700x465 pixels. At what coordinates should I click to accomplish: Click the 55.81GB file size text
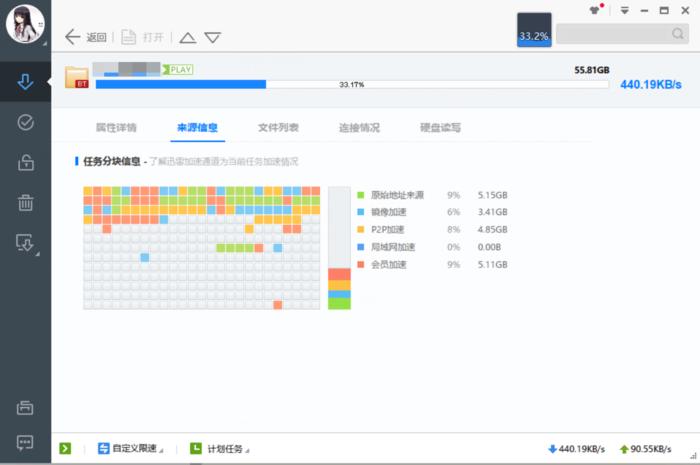592,70
